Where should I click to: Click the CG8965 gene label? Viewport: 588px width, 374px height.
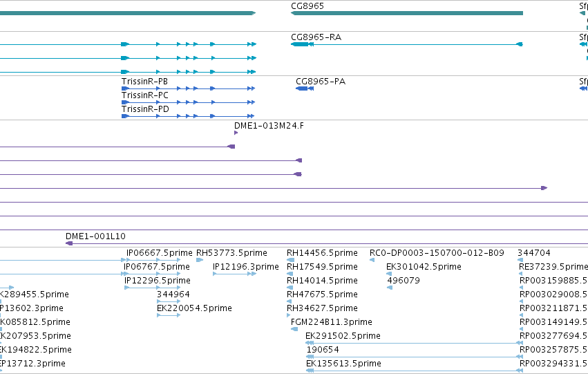pyautogui.click(x=307, y=6)
